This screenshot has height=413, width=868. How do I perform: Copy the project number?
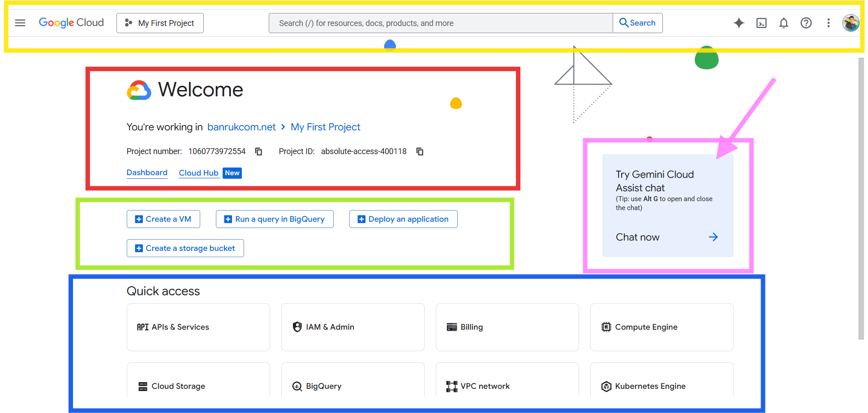[258, 151]
